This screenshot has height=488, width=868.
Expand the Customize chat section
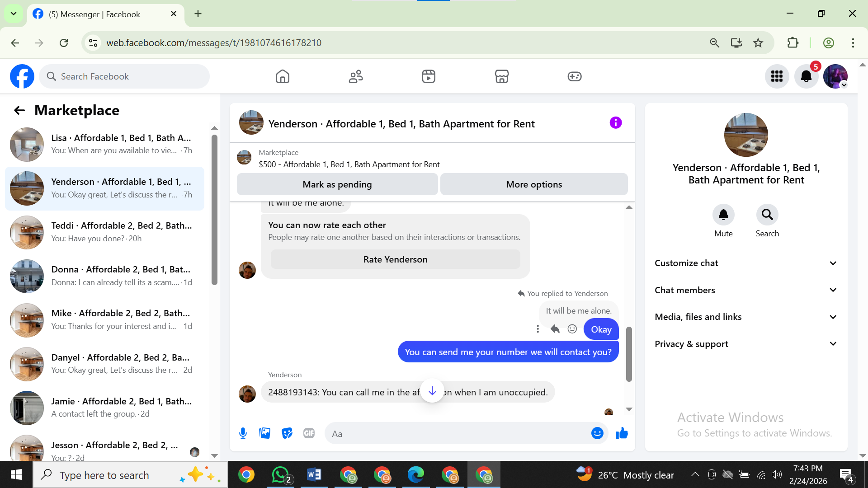coord(746,263)
